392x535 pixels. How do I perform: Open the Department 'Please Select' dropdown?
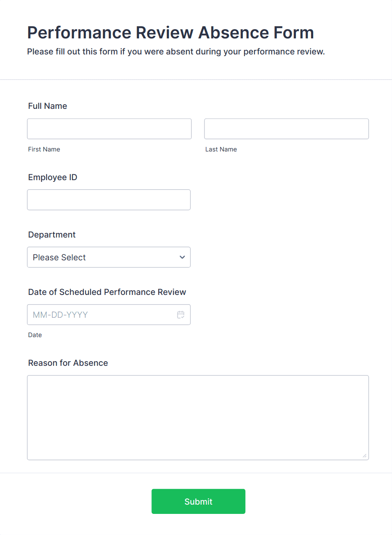(x=109, y=257)
